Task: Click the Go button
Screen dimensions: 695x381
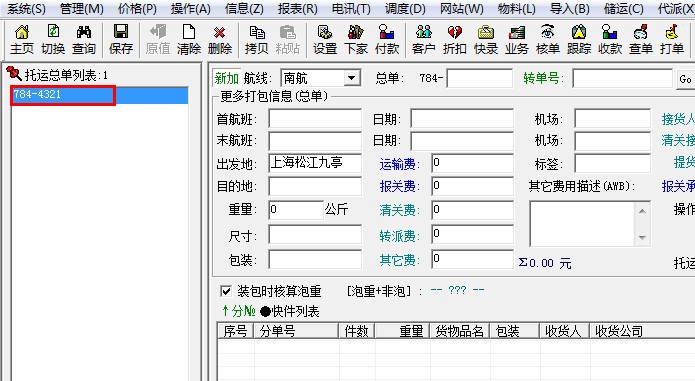Action: point(685,79)
